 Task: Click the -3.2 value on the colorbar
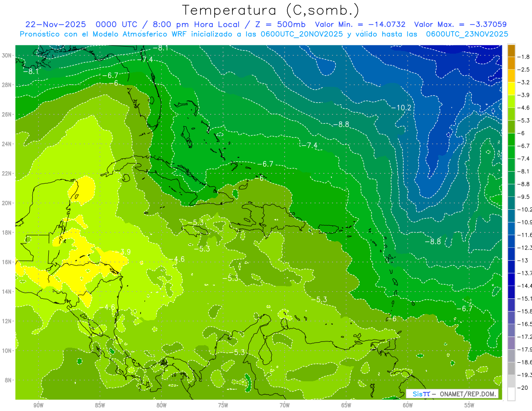524,82
